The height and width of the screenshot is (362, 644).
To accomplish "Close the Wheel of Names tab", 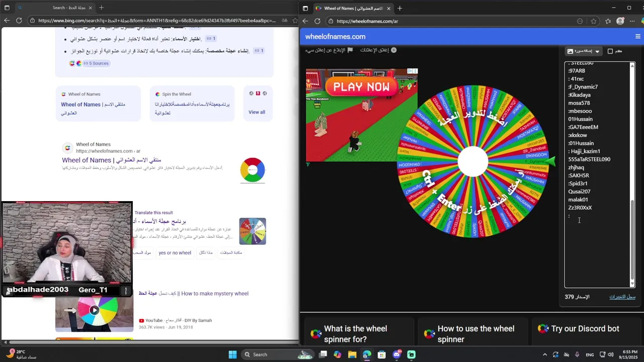I will (x=388, y=8).
